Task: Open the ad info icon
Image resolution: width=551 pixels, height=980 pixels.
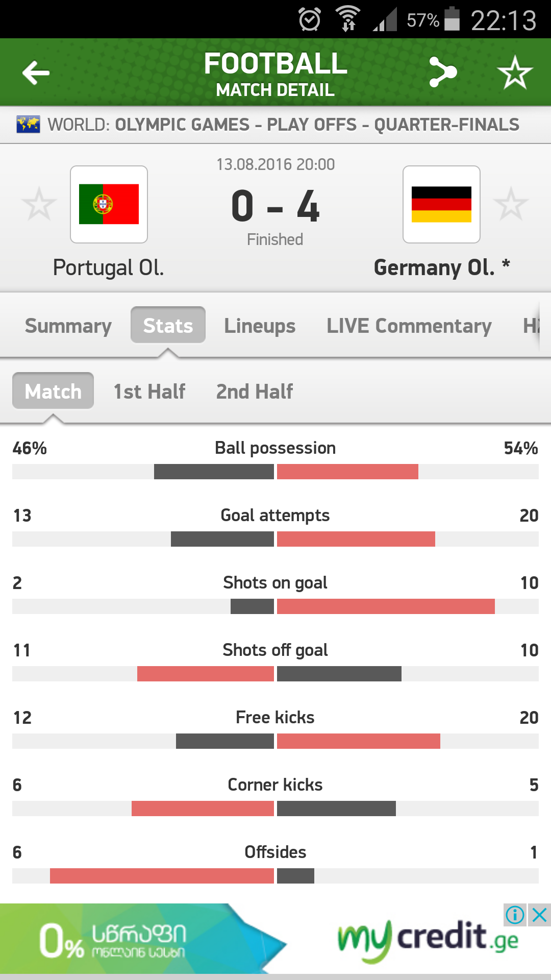Action: (x=515, y=915)
